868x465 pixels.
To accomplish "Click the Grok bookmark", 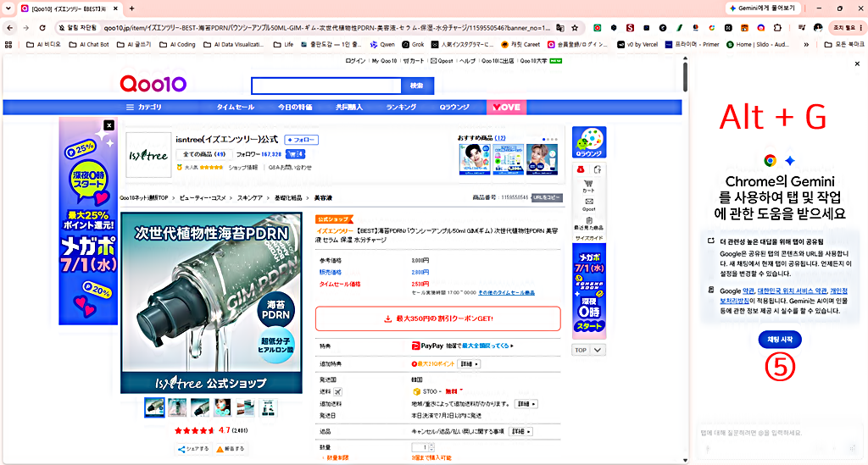I will [x=413, y=44].
